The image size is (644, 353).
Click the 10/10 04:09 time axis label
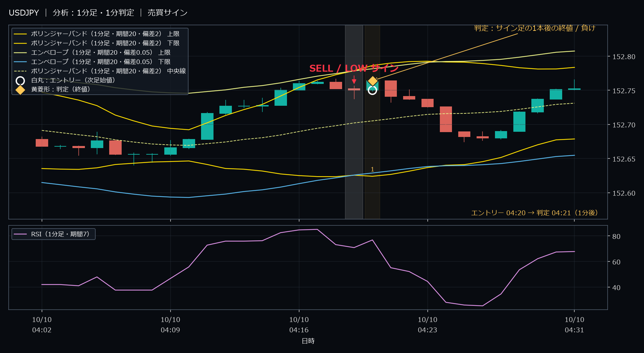point(171,325)
